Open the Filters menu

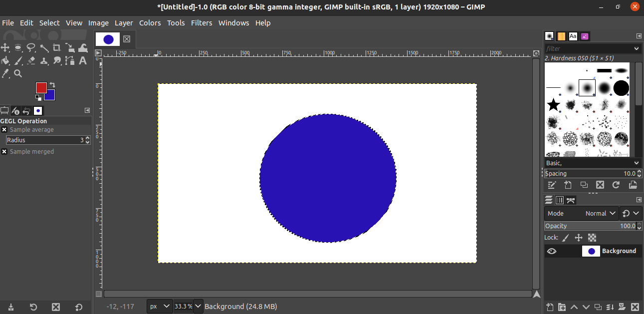[x=202, y=23]
